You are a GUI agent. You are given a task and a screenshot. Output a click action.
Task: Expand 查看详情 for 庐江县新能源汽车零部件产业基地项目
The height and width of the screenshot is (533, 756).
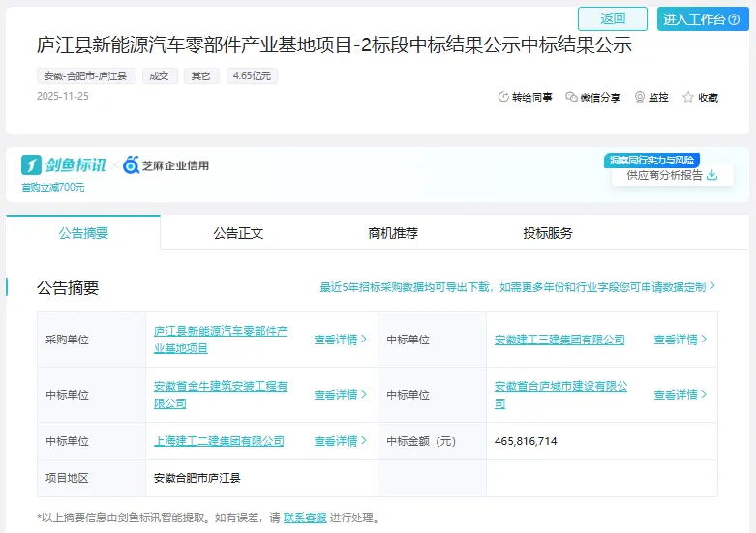click(341, 340)
